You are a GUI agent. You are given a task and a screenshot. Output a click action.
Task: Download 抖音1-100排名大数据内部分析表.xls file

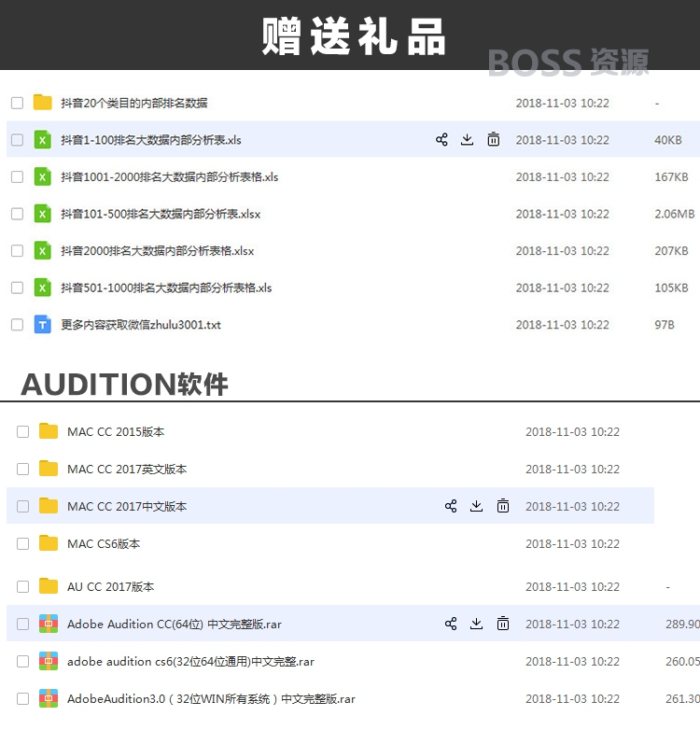[x=468, y=139]
